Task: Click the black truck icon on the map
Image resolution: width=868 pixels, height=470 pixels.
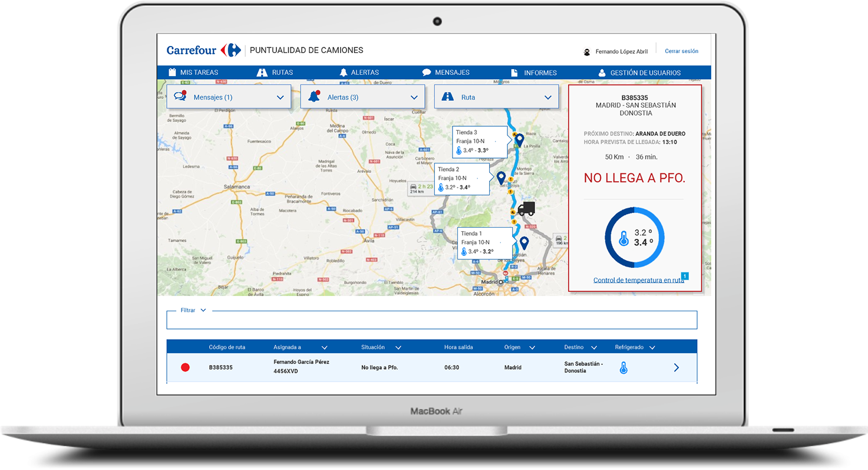Action: click(x=526, y=209)
